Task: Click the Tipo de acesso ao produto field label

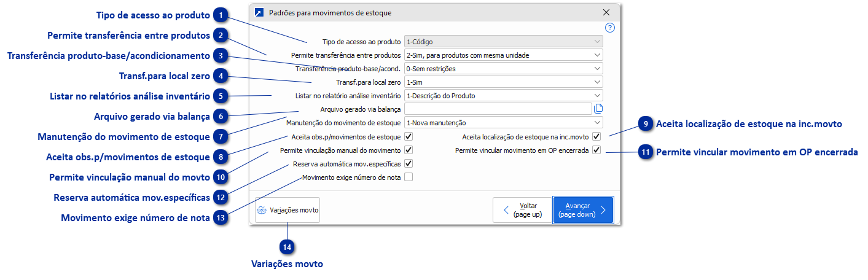Action: (x=361, y=42)
